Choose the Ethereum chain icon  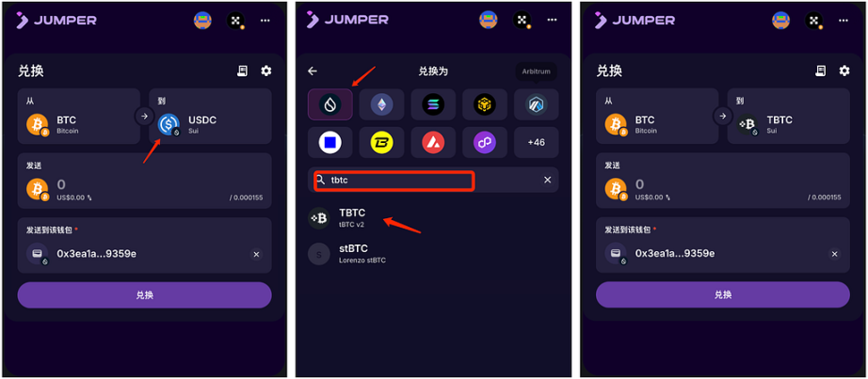point(381,104)
